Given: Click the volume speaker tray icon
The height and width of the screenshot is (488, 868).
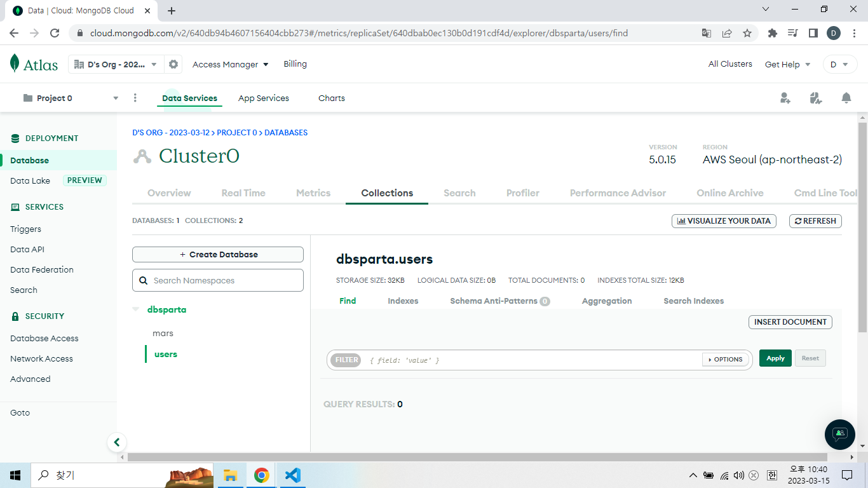Looking at the screenshot, I should tap(738, 475).
